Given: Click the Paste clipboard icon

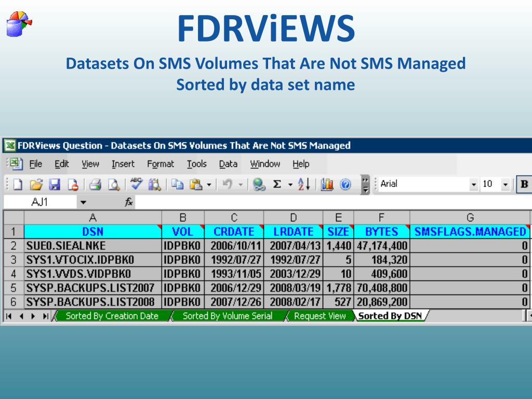Looking at the screenshot, I should [196, 184].
